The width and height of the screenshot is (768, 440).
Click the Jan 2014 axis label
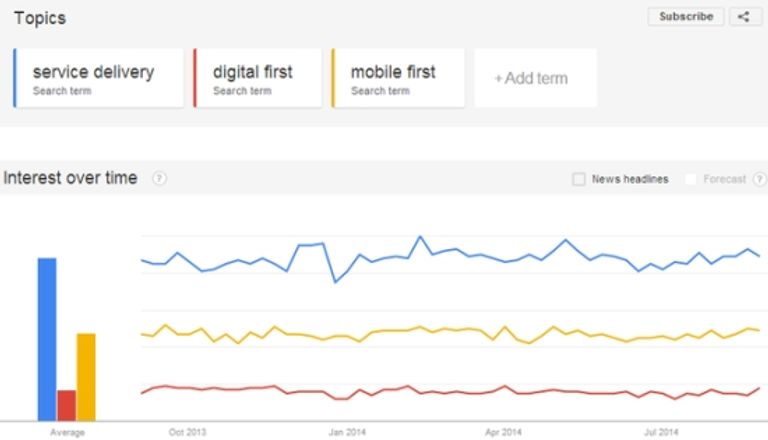click(347, 432)
